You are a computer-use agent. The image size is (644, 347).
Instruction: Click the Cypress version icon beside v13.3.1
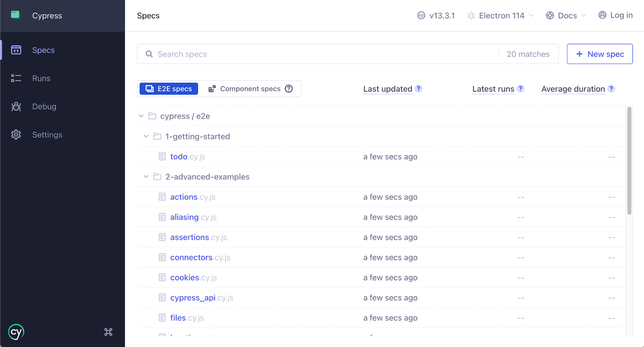(x=421, y=16)
